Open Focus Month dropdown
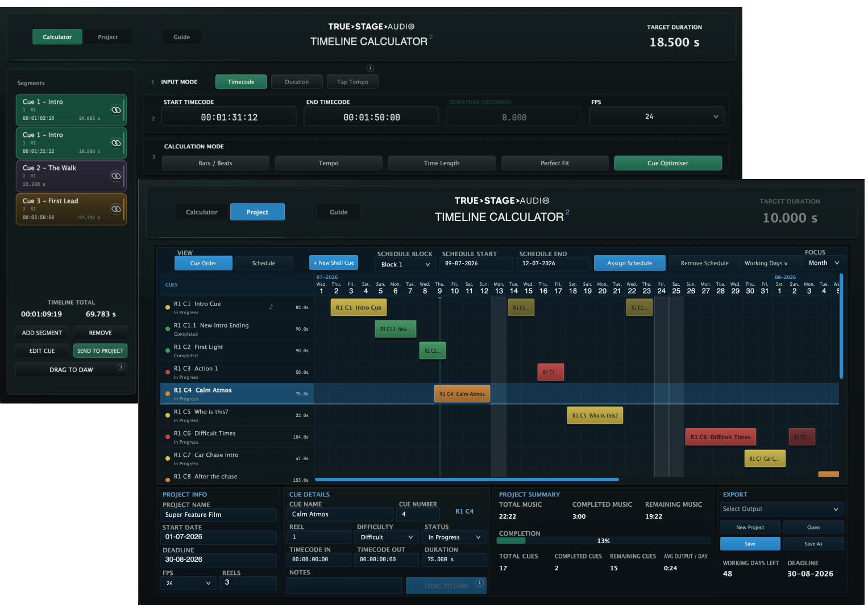The height and width of the screenshot is (605, 868). (x=824, y=263)
